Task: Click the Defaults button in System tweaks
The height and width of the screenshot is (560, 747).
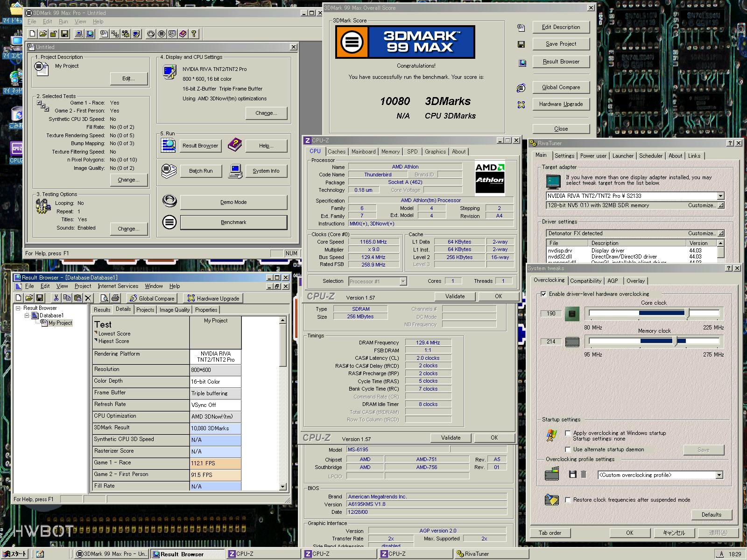Action: point(711,515)
